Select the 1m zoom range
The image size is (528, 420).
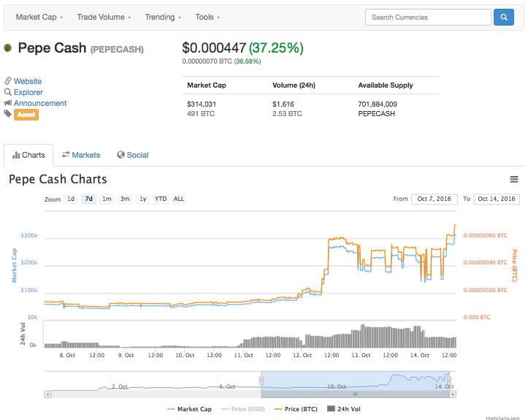(x=107, y=199)
